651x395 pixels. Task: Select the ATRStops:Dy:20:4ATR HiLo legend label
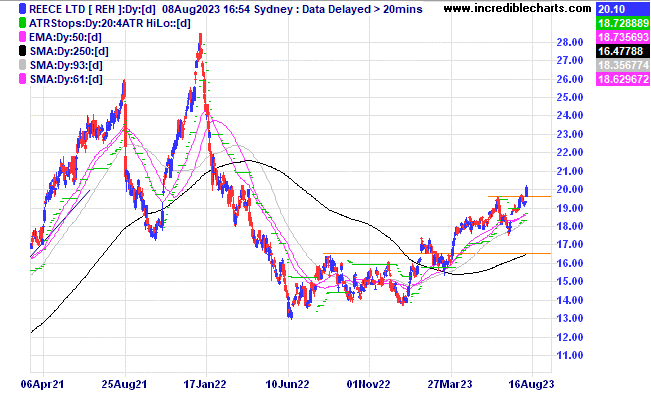click(110, 23)
